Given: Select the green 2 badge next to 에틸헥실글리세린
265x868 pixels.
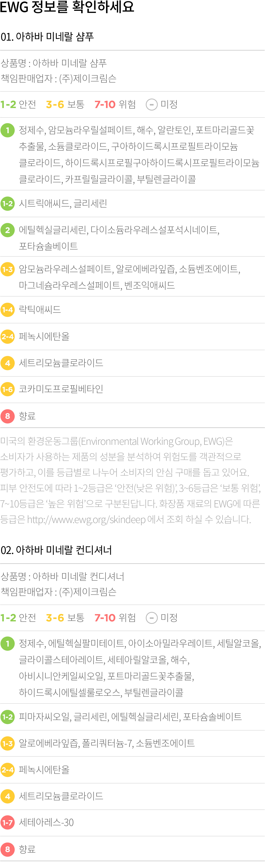Looking at the screenshot, I should [x=7, y=230].
